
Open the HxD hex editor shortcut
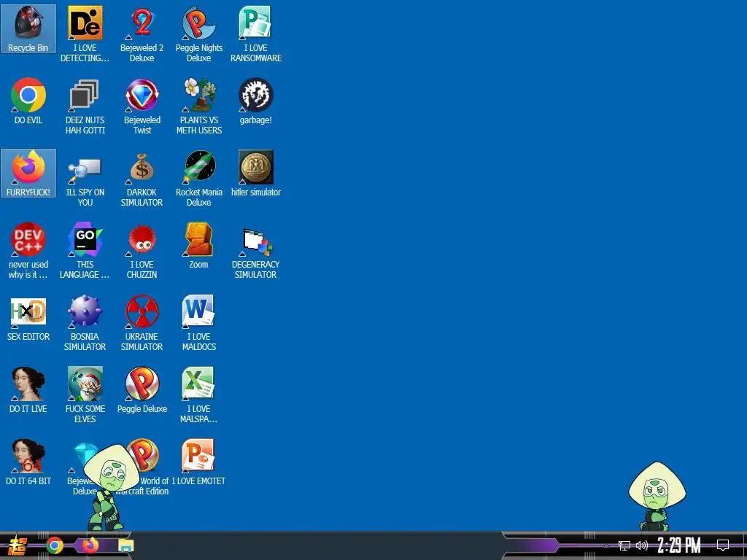tap(28, 318)
